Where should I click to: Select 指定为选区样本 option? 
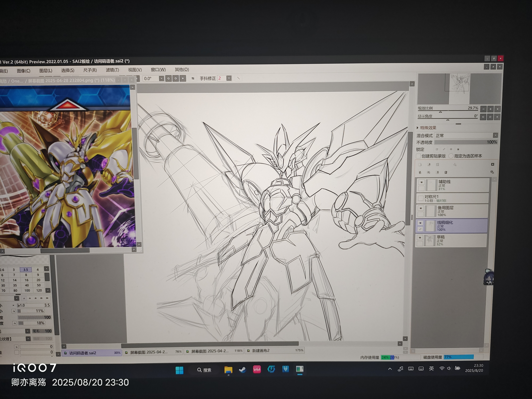[451, 156]
